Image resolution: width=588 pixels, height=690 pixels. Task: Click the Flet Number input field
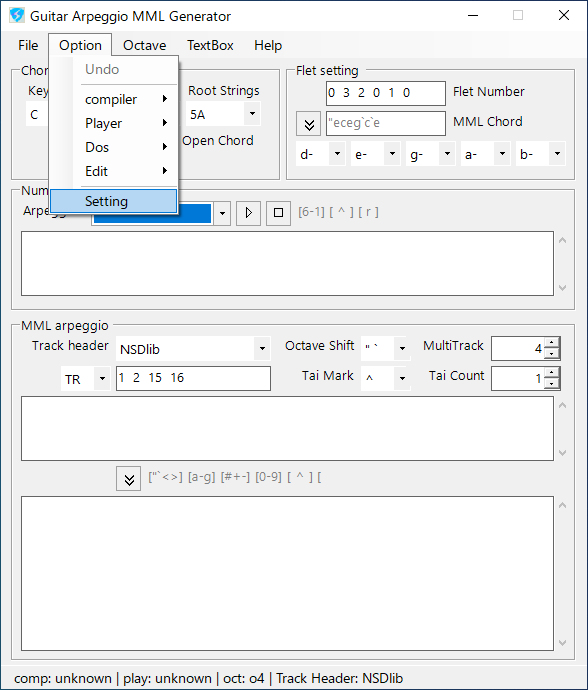[x=386, y=93]
